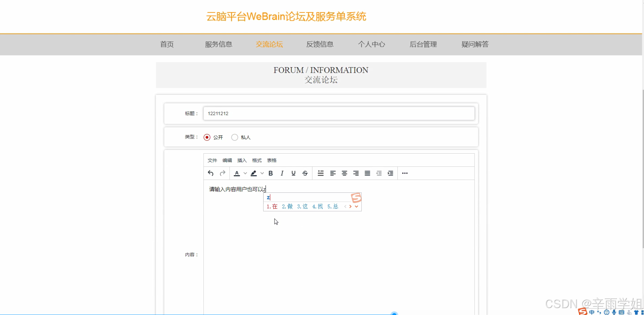Toggle bold formatting
Viewport: 644px width, 315px height.
(x=271, y=173)
